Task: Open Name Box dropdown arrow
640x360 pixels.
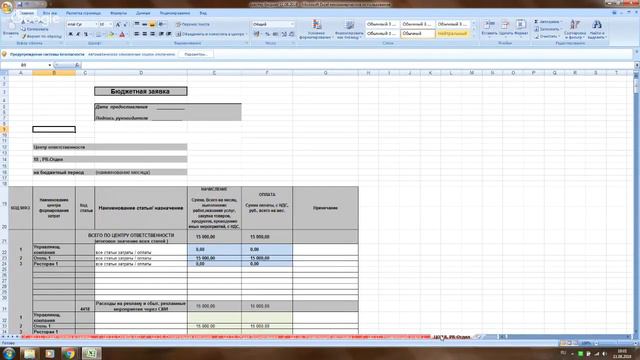Action: 50,65
